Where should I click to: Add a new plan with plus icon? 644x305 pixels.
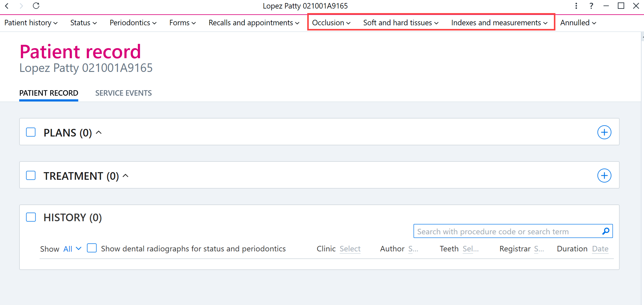point(604,132)
